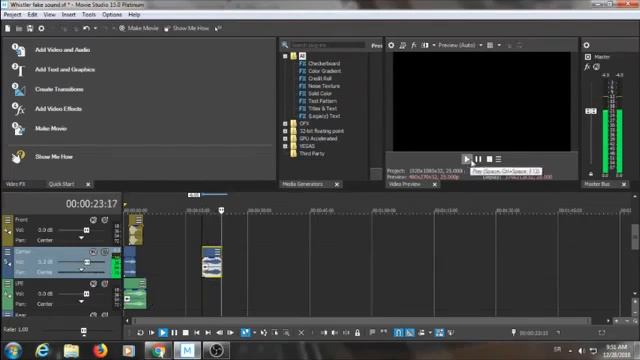Image resolution: width=640 pixels, height=360 pixels.
Task: Click Go to Start transport icon
Action: 197,333
